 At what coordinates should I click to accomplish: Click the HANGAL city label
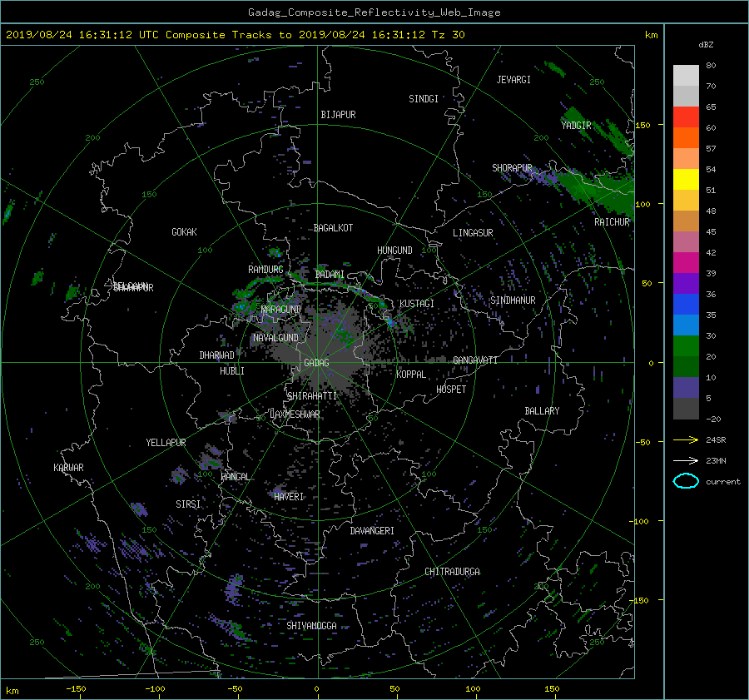click(235, 477)
